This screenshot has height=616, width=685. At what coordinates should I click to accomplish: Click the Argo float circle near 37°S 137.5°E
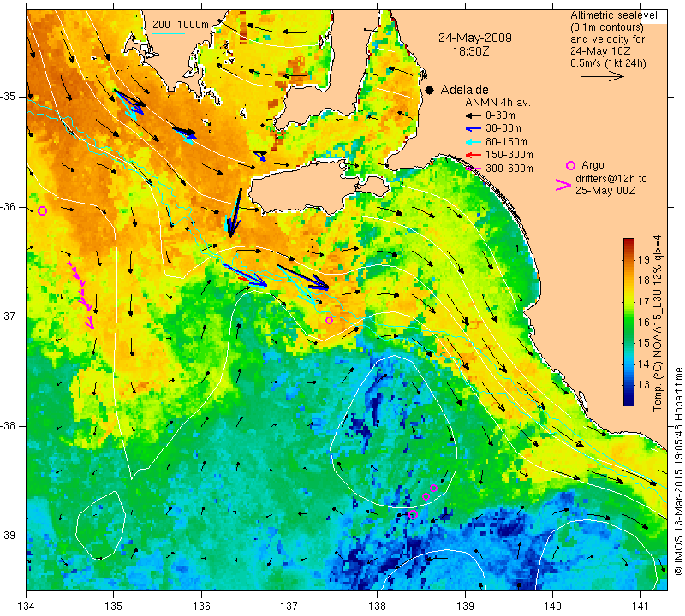[330, 321]
